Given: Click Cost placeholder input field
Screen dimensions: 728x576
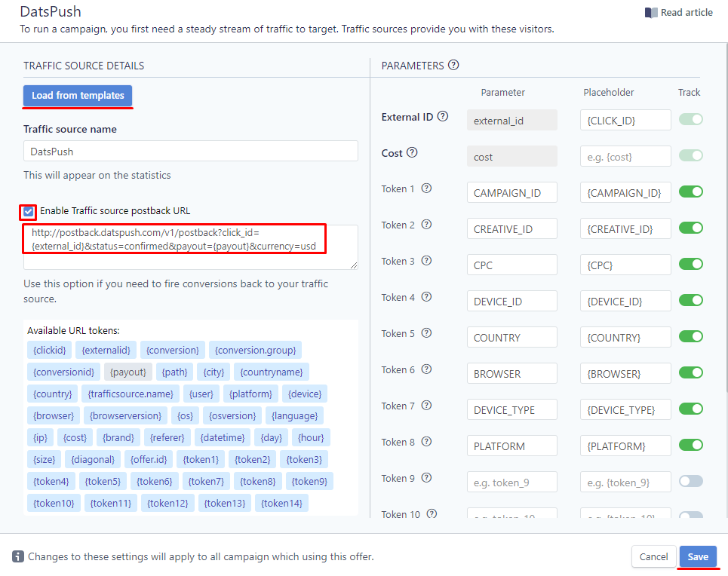Looking at the screenshot, I should [x=625, y=156].
